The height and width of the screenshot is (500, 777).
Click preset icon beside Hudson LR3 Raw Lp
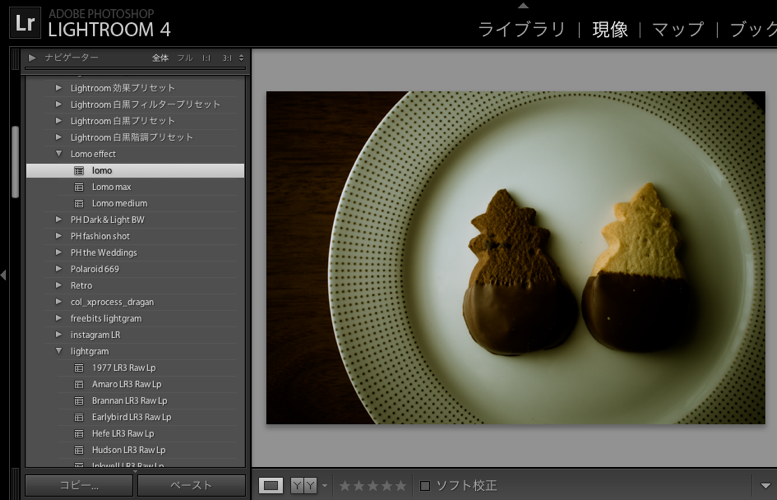79,450
